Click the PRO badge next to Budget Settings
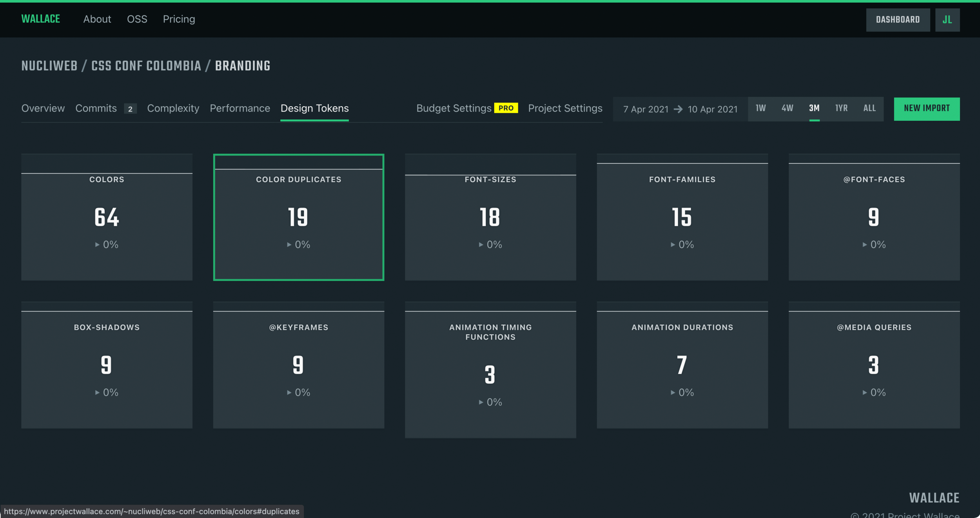The image size is (980, 518). [x=506, y=108]
